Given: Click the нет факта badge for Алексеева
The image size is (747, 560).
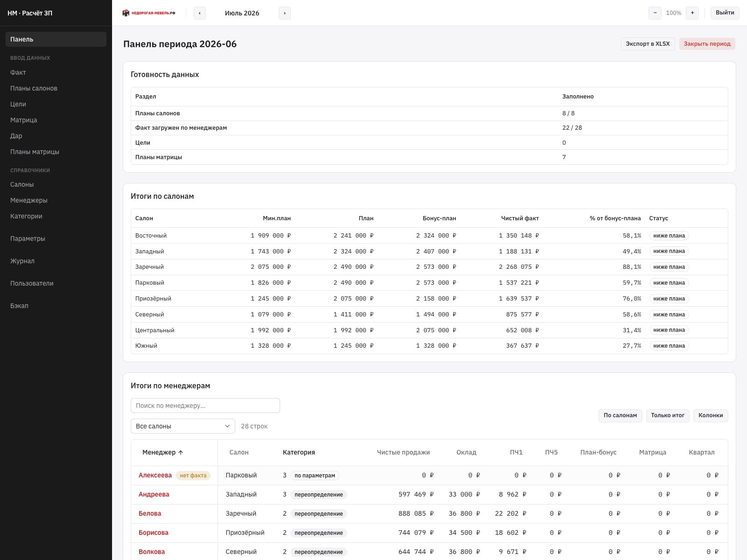Looking at the screenshot, I should [193, 476].
